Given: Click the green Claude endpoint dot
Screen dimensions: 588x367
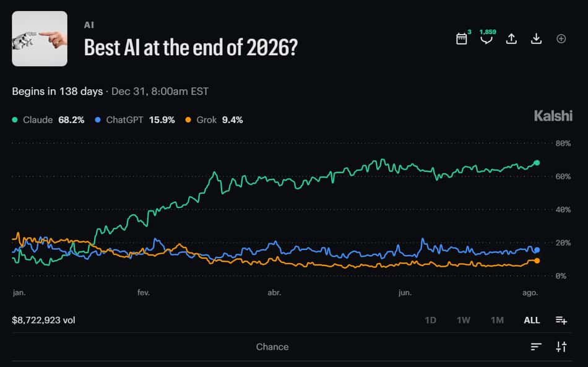Looking at the screenshot, I should pos(537,163).
